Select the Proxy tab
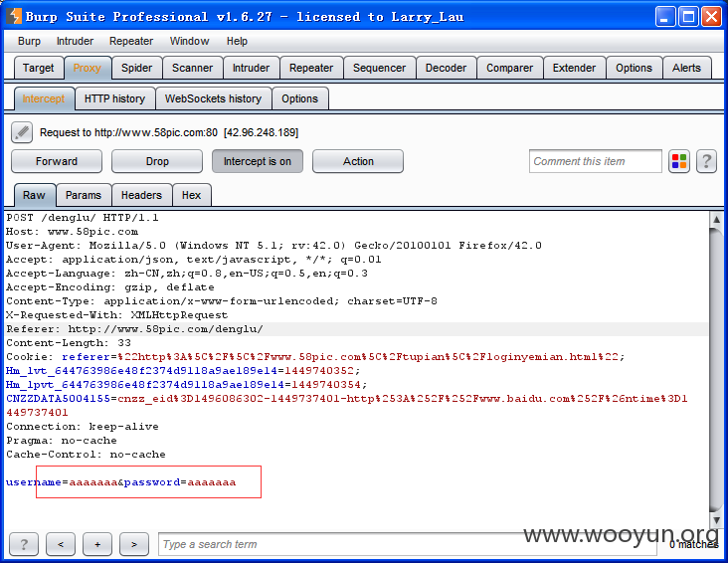 [87, 68]
